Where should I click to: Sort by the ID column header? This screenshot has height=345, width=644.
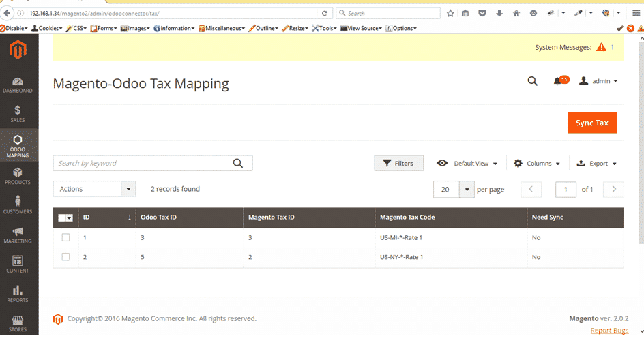click(x=107, y=217)
